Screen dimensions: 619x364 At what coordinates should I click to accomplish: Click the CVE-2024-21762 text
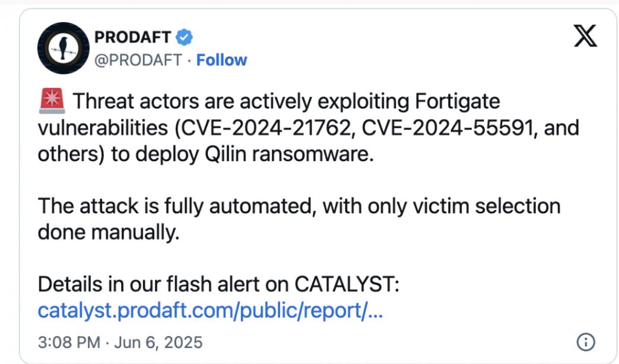tap(264, 128)
